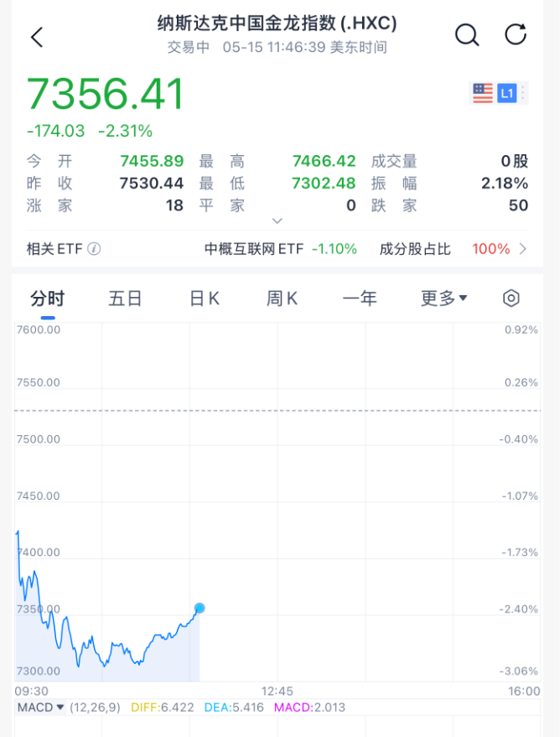560x737 pixels.
Task: Tap the US flag market icon
Action: click(483, 93)
